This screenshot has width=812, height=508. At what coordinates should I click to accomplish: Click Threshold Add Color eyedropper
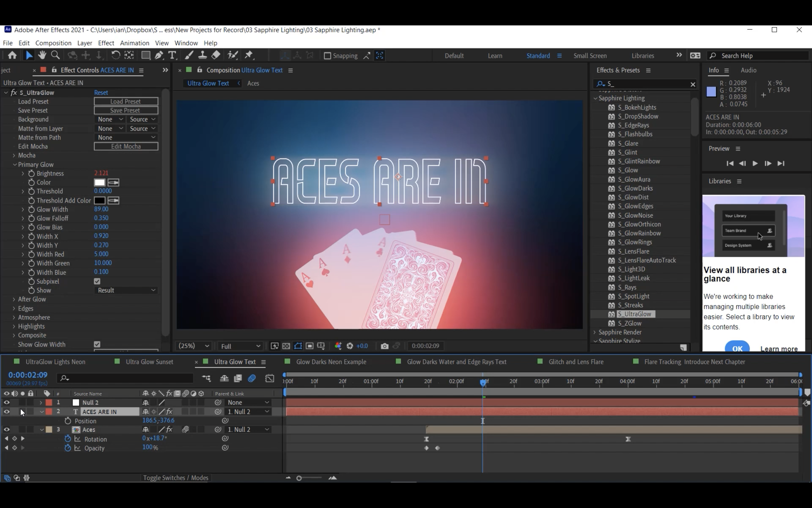(114, 201)
